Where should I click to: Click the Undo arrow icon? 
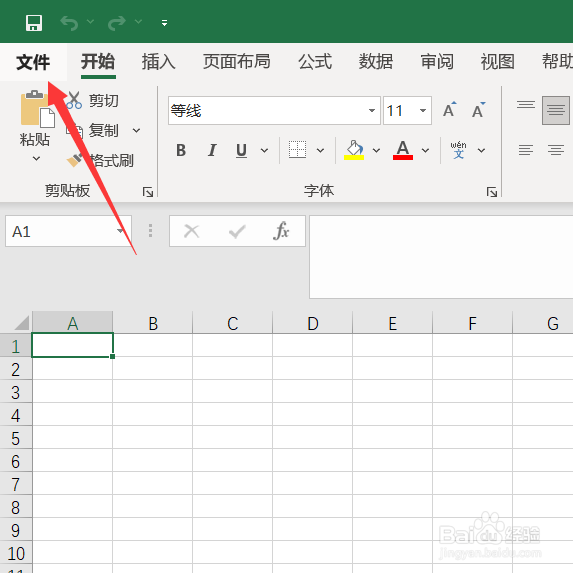[x=69, y=23]
